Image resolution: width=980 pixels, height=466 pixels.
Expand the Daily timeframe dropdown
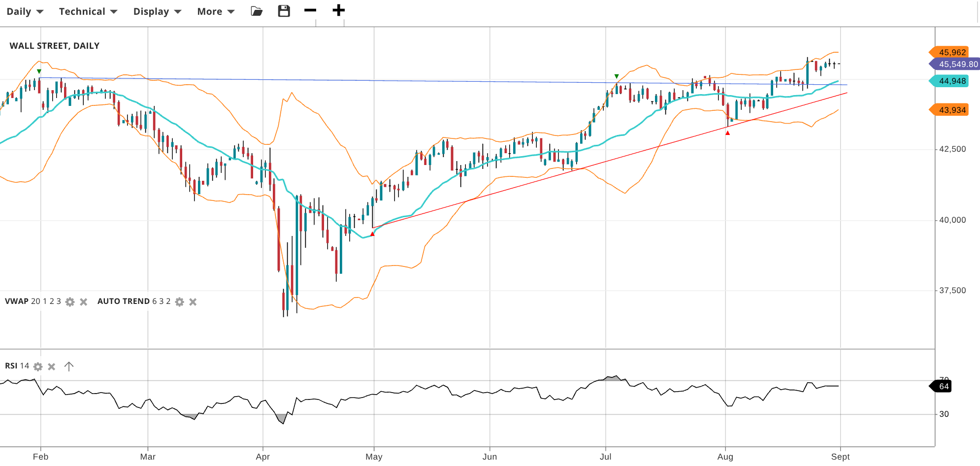pyautogui.click(x=25, y=11)
